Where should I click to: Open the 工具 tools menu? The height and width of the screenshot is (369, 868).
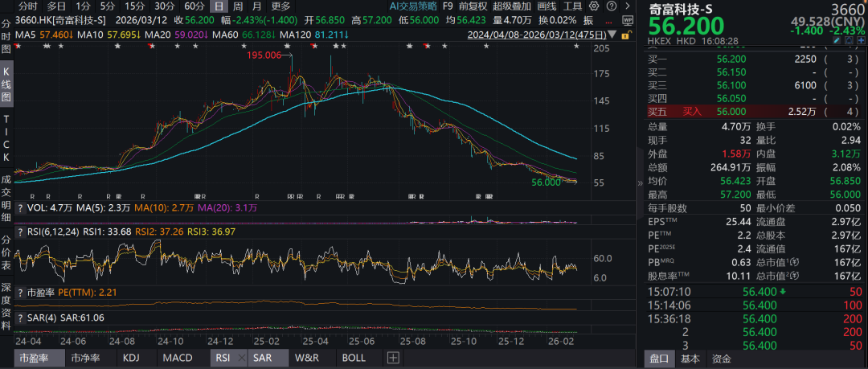572,6
